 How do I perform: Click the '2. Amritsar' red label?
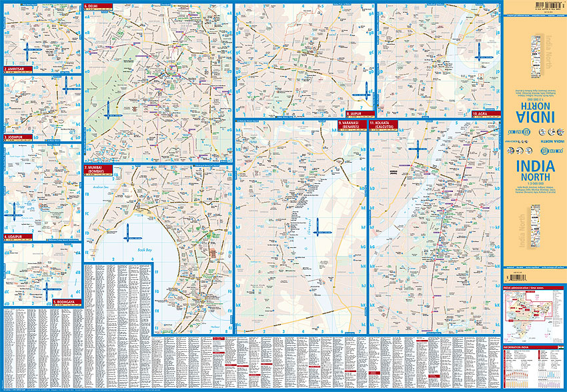[x=17, y=69]
